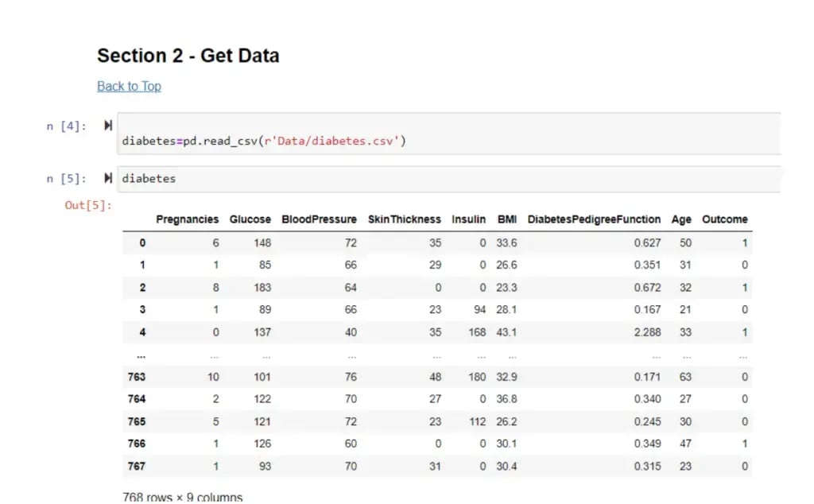The width and height of the screenshot is (814, 504).
Task: Click the Glucose value 183 in row 2
Action: tap(262, 288)
